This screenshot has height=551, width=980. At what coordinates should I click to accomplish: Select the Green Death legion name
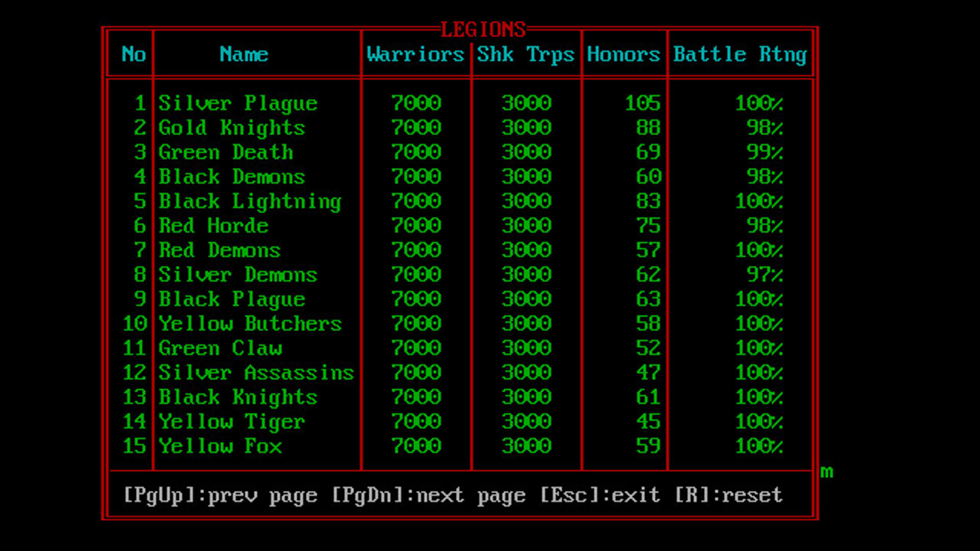[226, 153]
